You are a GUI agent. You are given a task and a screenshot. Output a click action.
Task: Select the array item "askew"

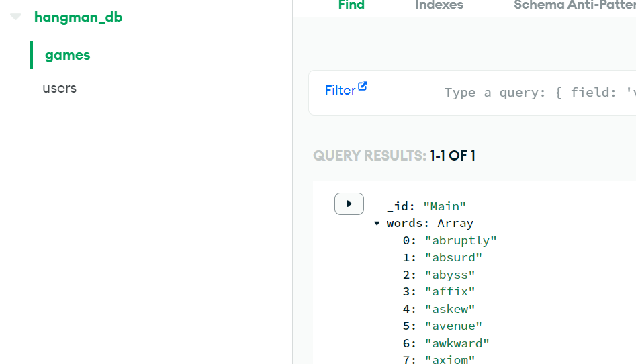449,309
